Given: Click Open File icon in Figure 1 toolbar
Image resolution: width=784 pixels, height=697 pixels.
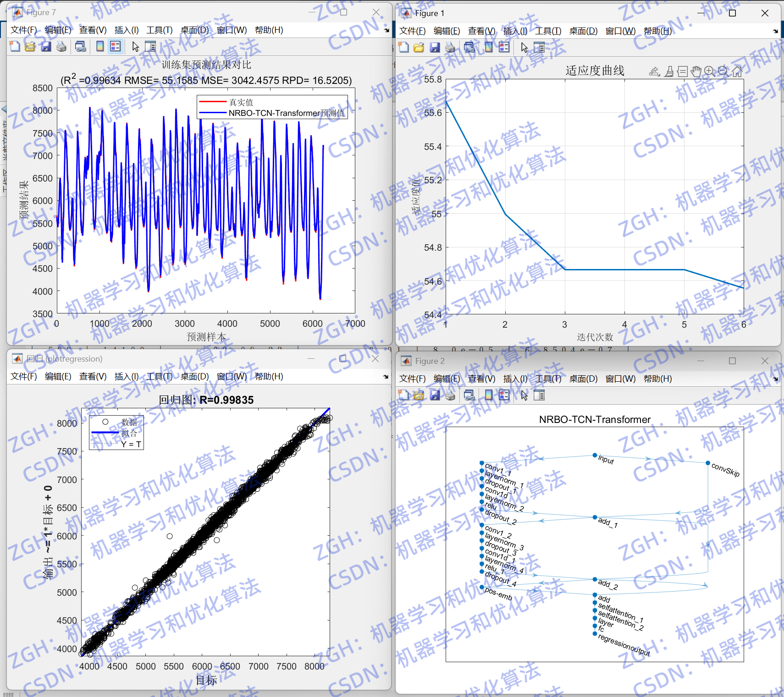Looking at the screenshot, I should click(419, 47).
